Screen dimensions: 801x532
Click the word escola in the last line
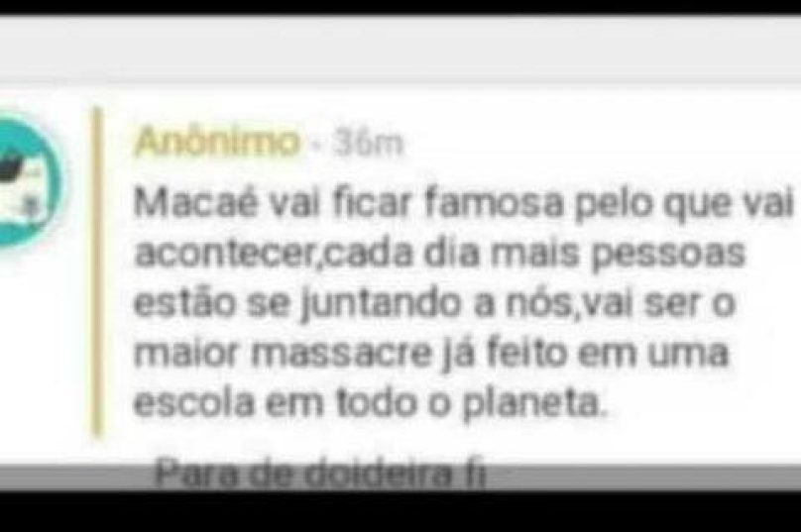[194, 403]
